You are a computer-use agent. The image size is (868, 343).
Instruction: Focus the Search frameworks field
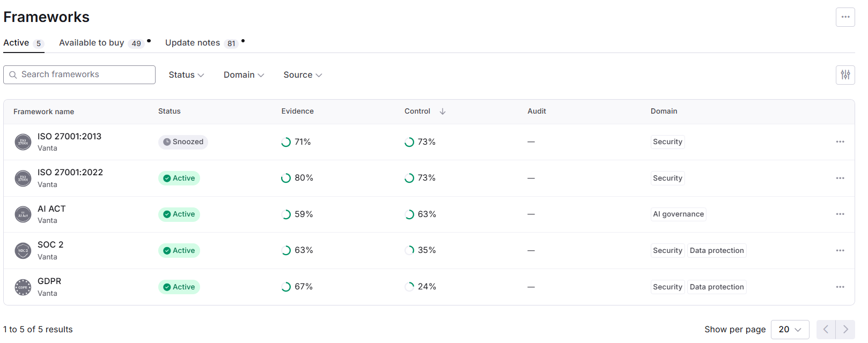tap(79, 75)
